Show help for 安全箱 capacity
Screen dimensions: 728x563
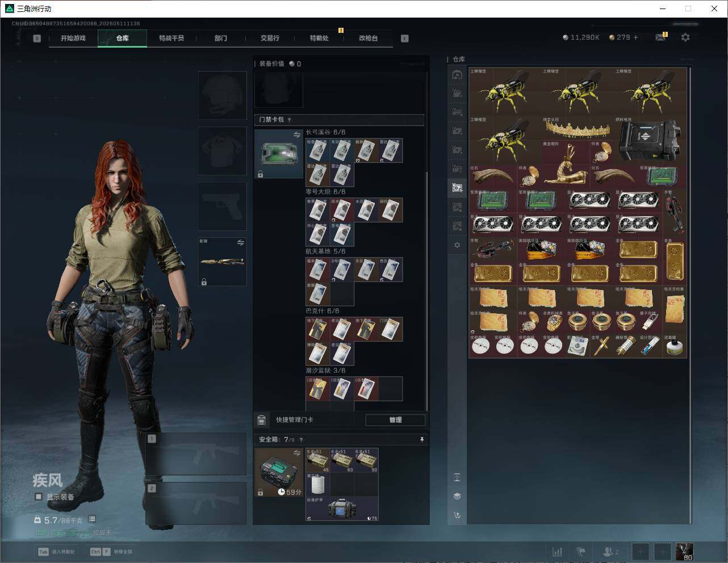click(x=301, y=439)
